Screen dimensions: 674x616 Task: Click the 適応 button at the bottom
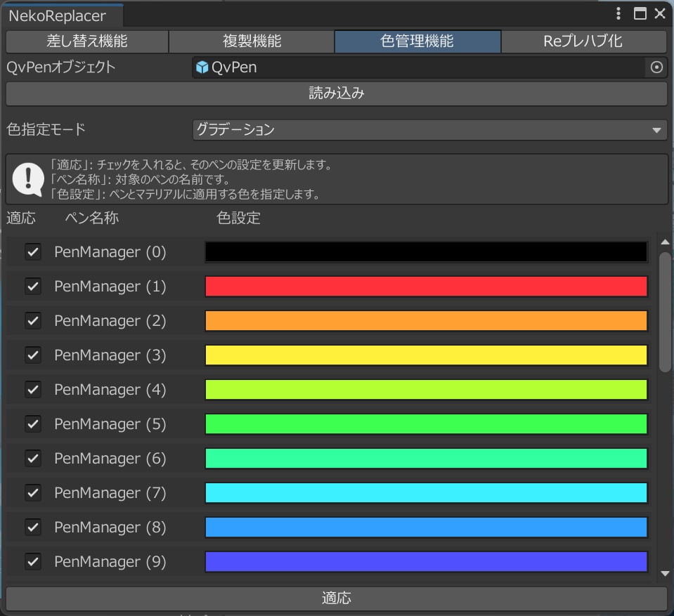[x=337, y=598]
